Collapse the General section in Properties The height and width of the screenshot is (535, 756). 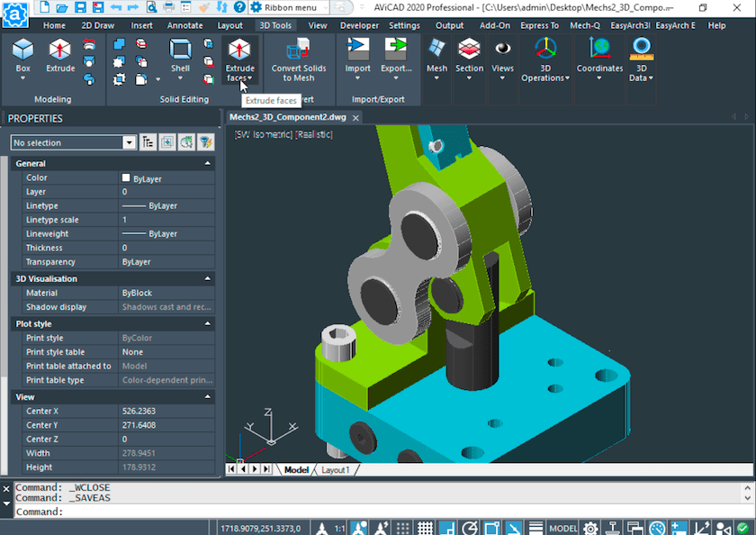click(x=206, y=163)
